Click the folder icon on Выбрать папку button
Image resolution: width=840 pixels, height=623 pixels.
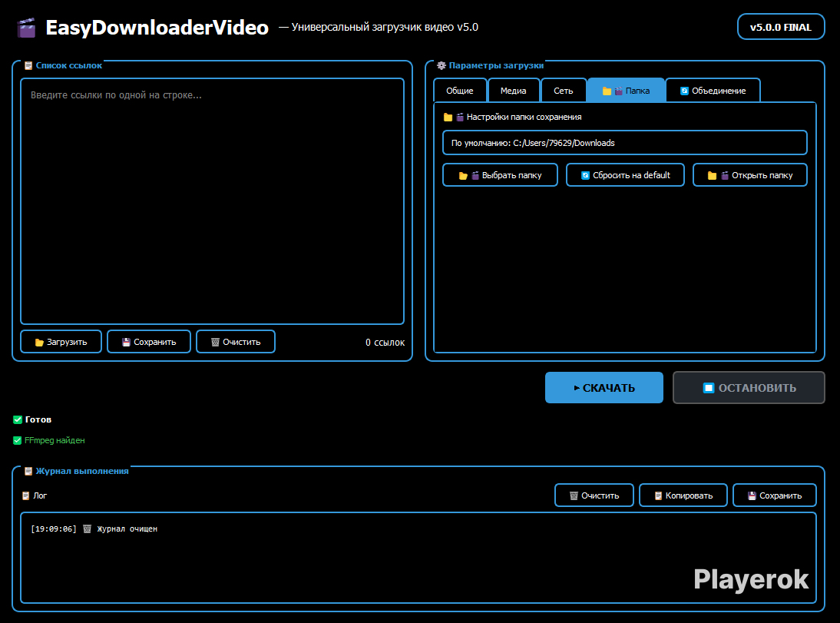point(464,176)
